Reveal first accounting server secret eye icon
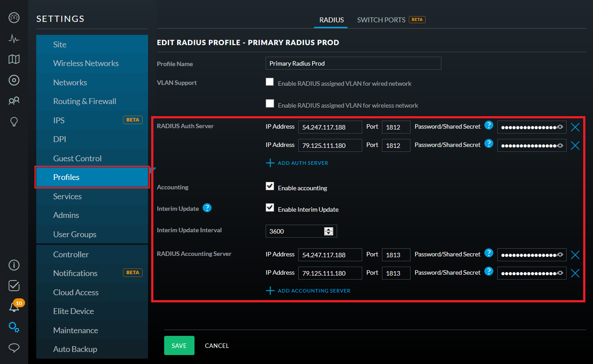This screenshot has height=364, width=593. pyautogui.click(x=560, y=255)
